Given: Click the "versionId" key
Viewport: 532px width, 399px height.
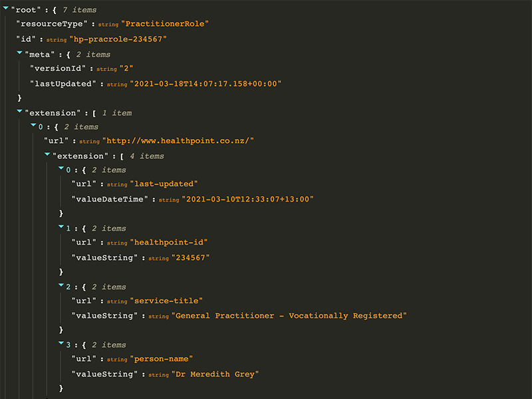Looking at the screenshot, I should coord(58,68).
